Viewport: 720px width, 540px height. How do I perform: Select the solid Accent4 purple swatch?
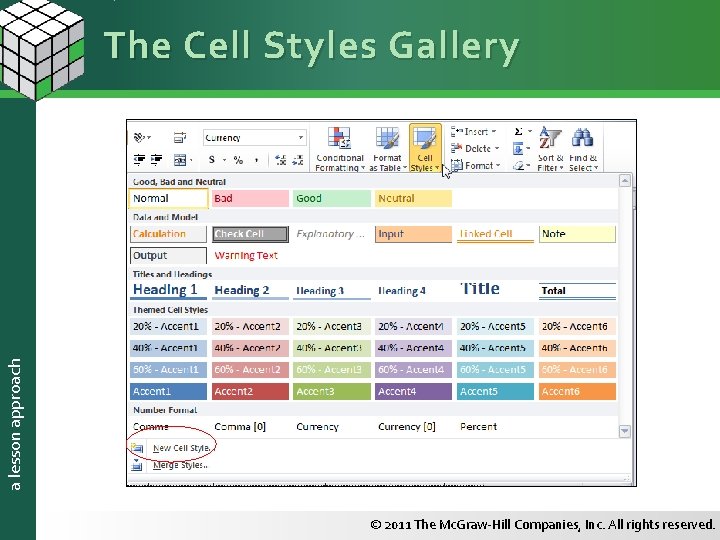(x=413, y=391)
